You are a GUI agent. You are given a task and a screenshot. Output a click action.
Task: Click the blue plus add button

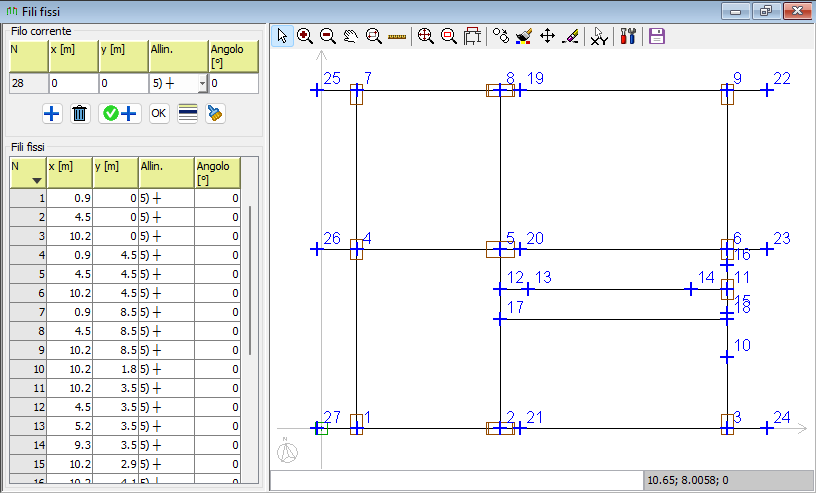(52, 113)
